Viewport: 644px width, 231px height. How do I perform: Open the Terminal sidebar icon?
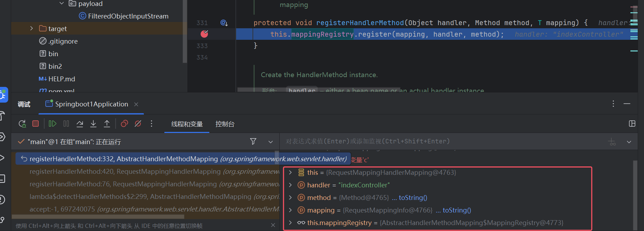click(2, 179)
